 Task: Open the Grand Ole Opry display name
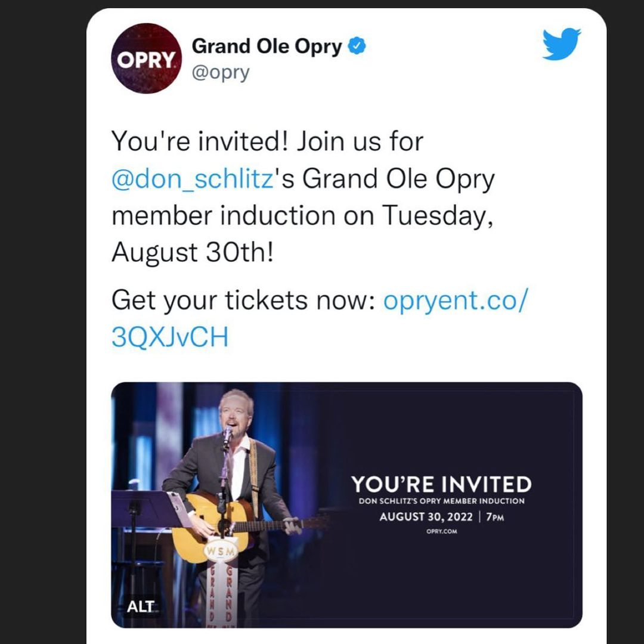pyautogui.click(x=267, y=47)
